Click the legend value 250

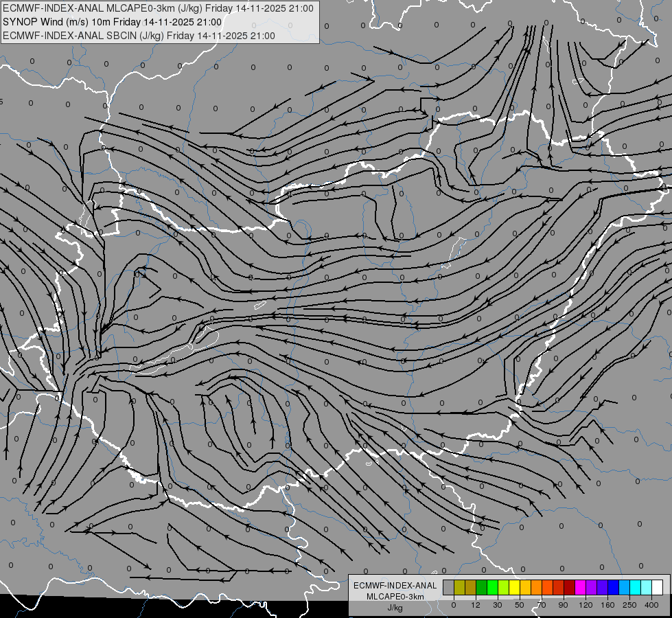629,605
